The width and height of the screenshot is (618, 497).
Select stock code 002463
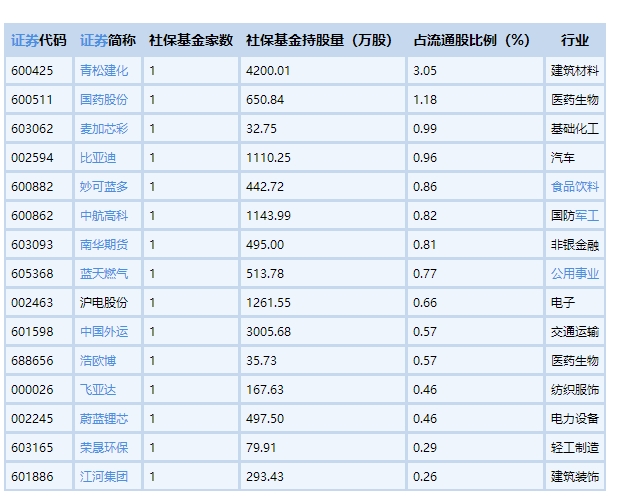32,303
